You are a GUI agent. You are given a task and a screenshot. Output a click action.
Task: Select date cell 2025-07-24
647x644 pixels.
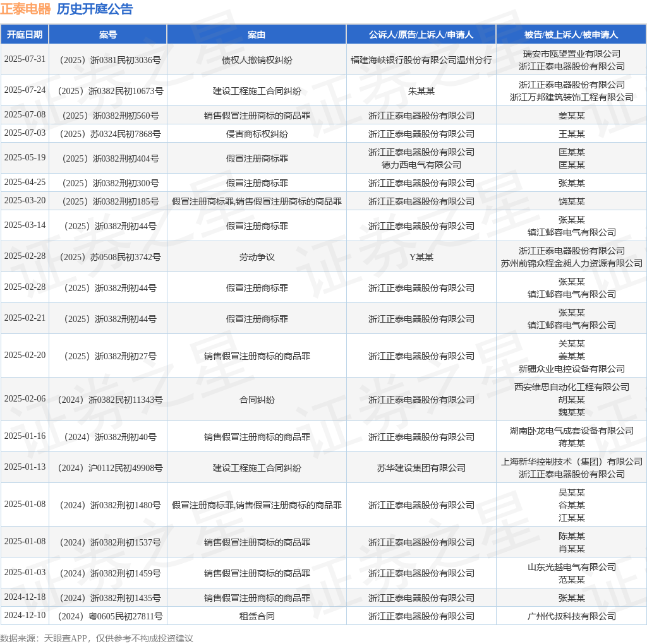[25, 90]
